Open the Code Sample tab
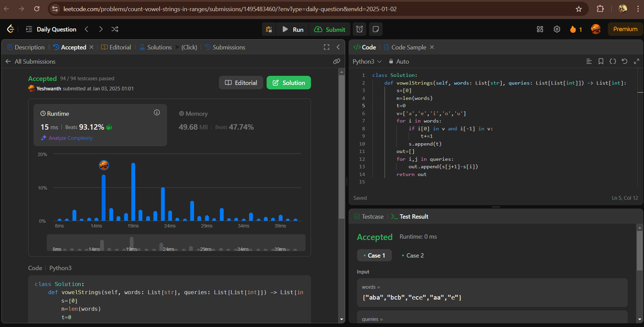644x327 pixels. (x=405, y=47)
